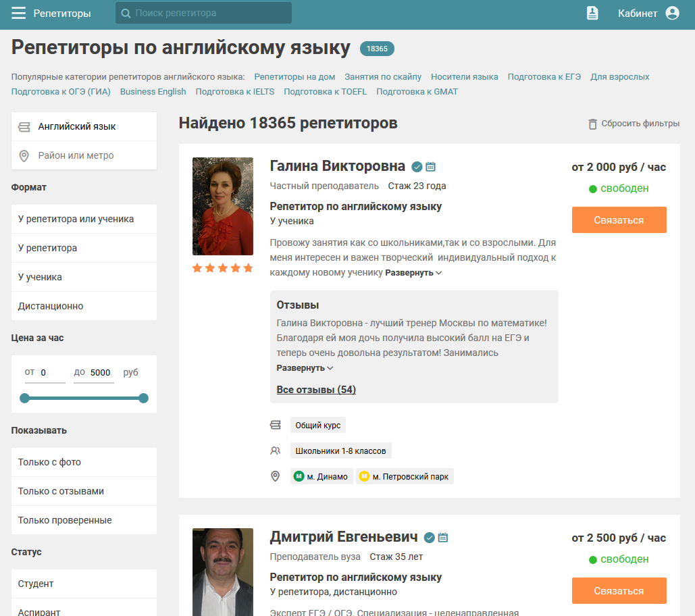The height and width of the screenshot is (616, 695).
Task: Click the right handle of price slider
Action: pos(143,398)
